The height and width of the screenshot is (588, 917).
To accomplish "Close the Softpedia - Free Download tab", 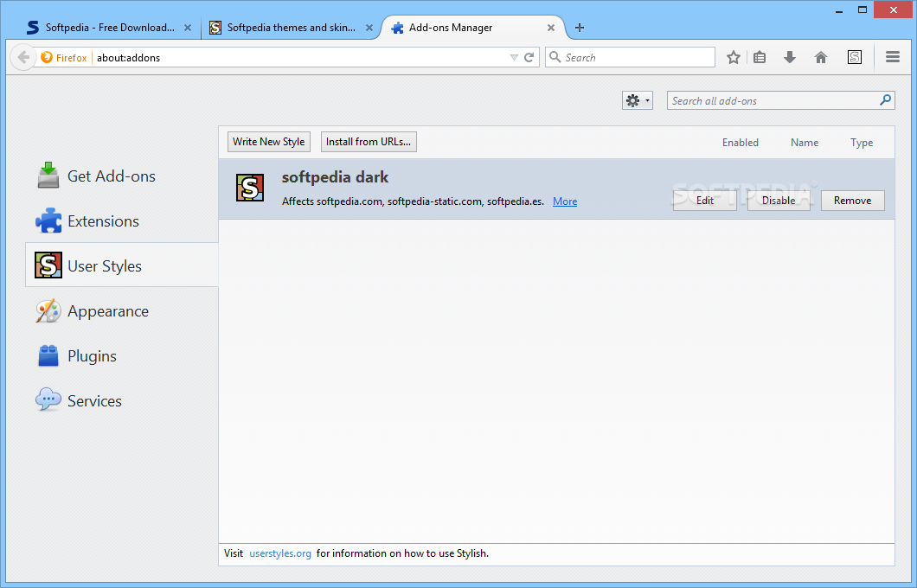I will point(188,28).
